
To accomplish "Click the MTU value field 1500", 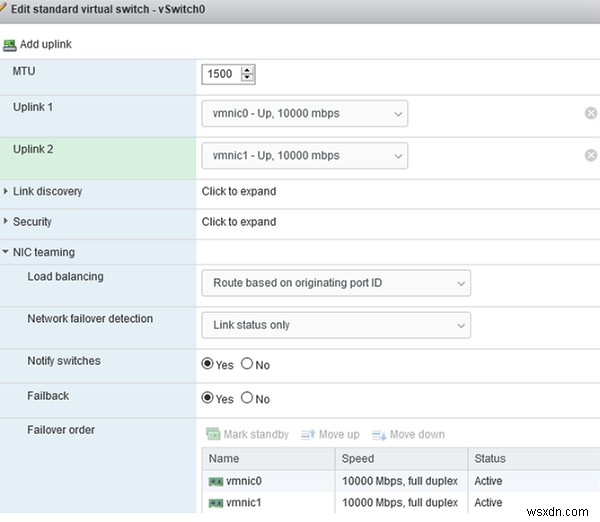I will (220, 74).
